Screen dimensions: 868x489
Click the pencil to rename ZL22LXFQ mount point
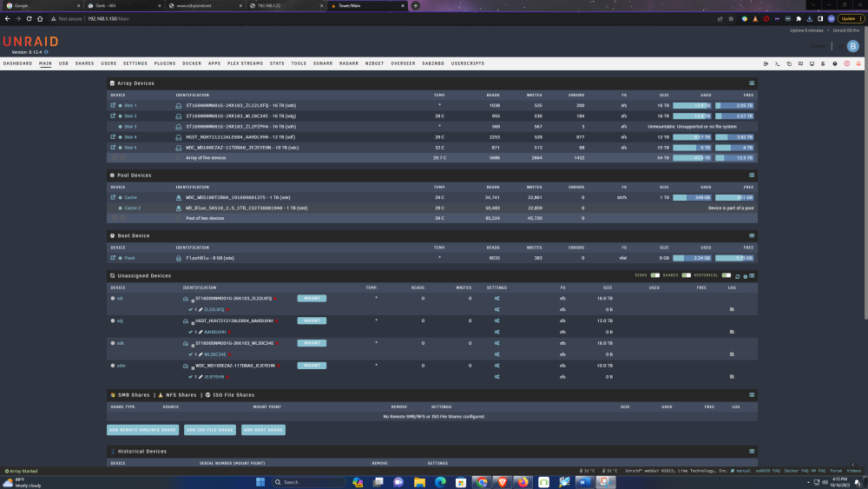[x=201, y=309]
